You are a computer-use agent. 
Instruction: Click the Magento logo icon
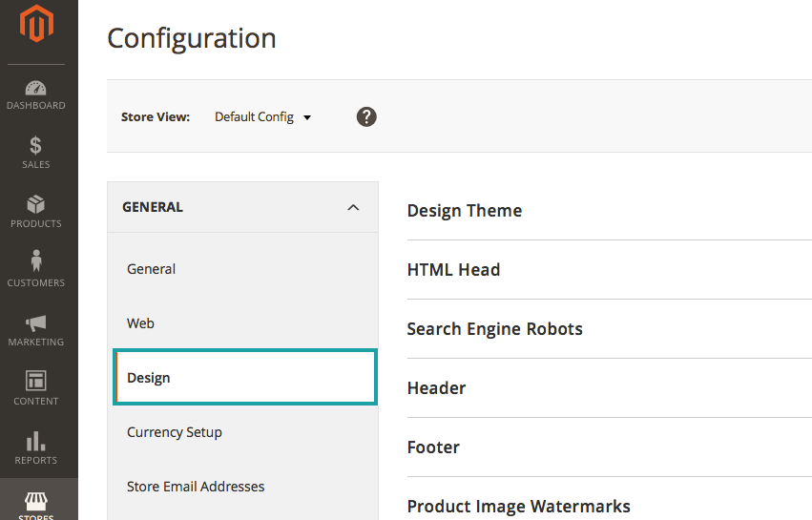(37, 25)
